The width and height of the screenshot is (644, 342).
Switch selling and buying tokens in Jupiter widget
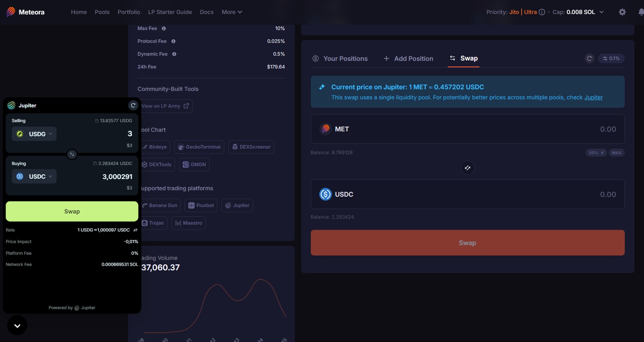(72, 154)
